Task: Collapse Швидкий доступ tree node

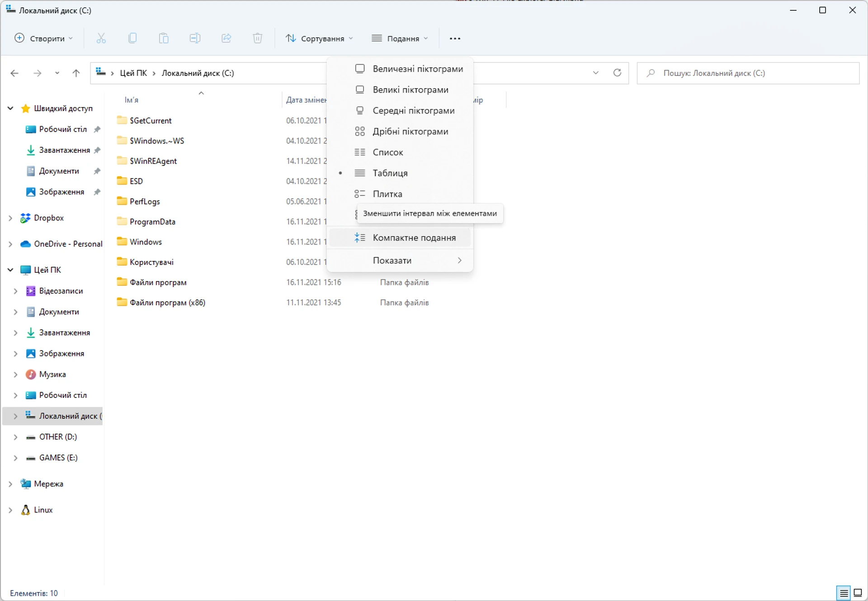Action: click(10, 108)
